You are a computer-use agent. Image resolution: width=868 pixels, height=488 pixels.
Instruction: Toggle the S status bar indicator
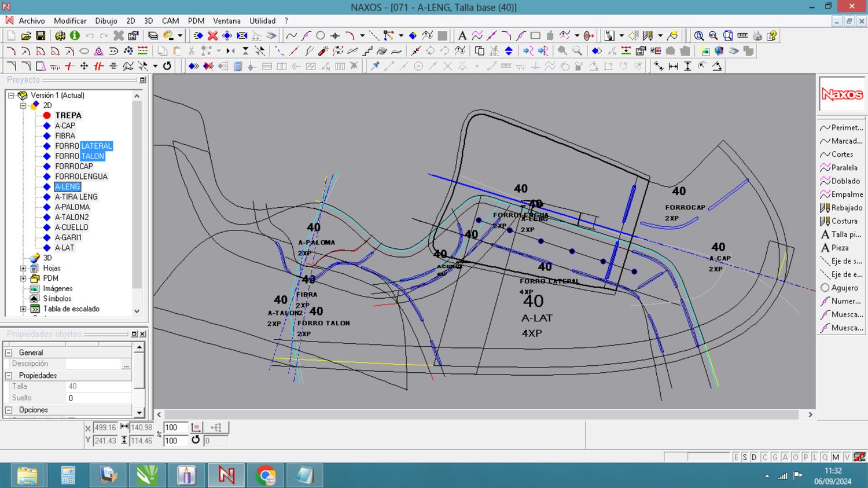[x=745, y=457]
